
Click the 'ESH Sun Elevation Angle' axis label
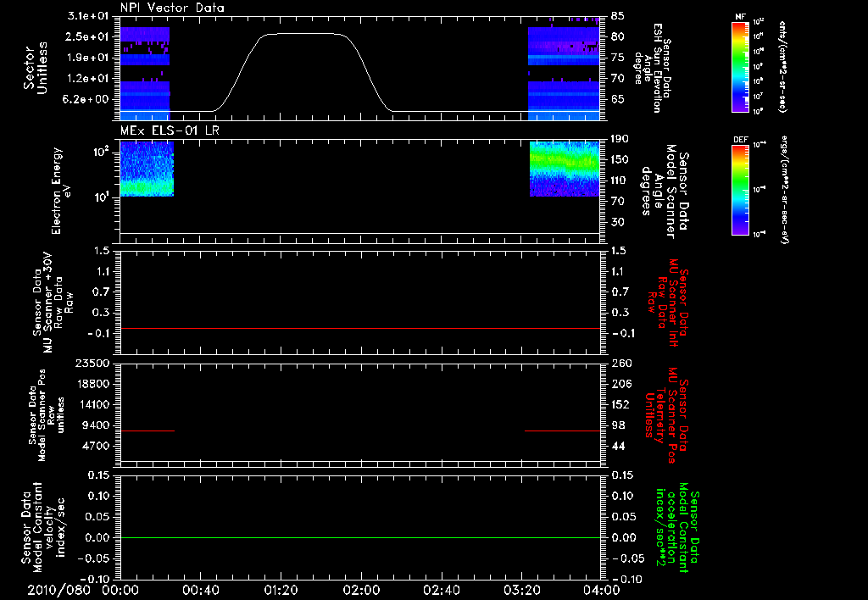point(653,68)
